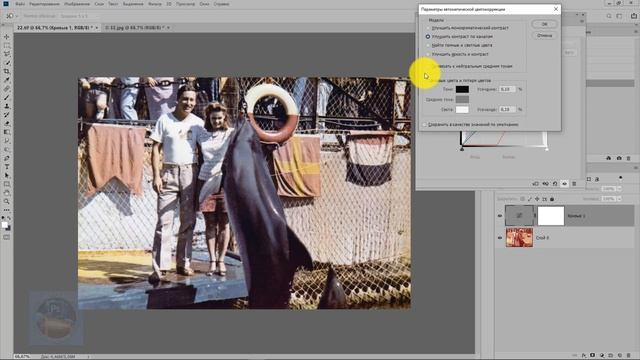The image size is (640, 360).
Task: Select the Pen tool
Action: tap(7, 158)
